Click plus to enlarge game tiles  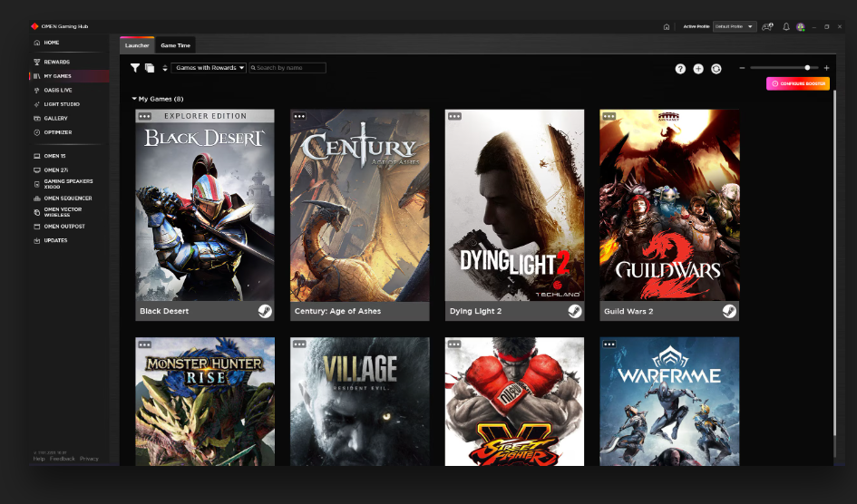tap(826, 68)
